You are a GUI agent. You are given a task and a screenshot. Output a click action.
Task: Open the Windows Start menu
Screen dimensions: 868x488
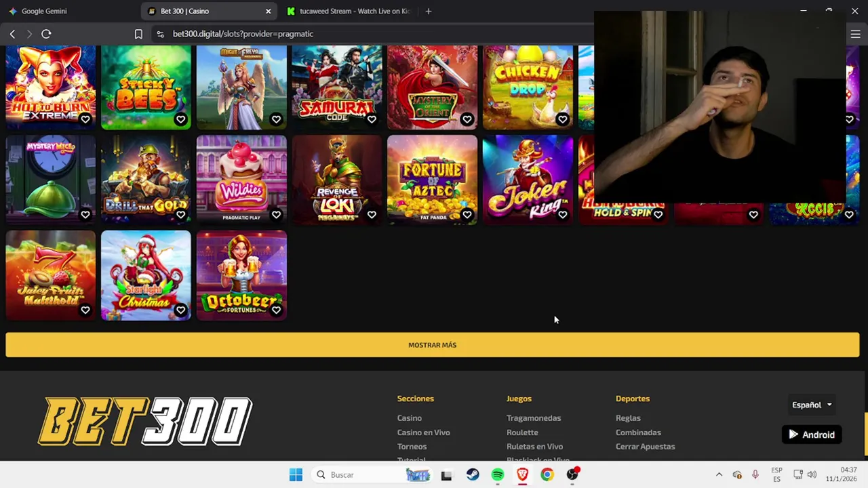(x=296, y=475)
